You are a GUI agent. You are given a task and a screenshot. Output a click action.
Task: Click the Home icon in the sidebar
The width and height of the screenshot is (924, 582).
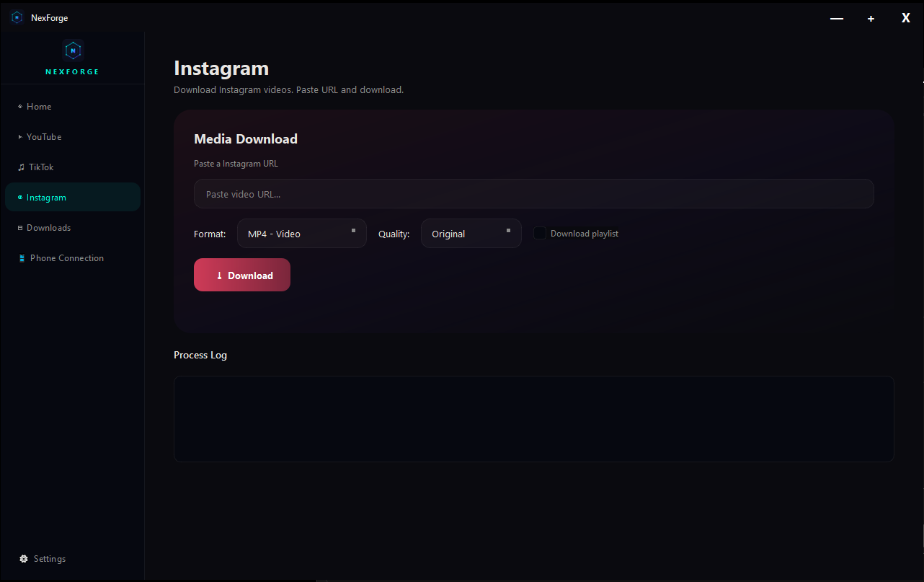click(20, 107)
